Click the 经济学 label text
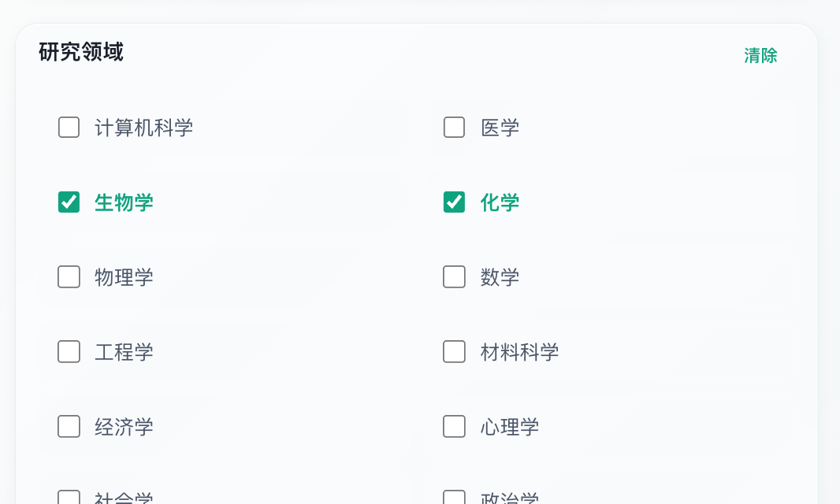The width and height of the screenshot is (840, 504). coord(124,427)
